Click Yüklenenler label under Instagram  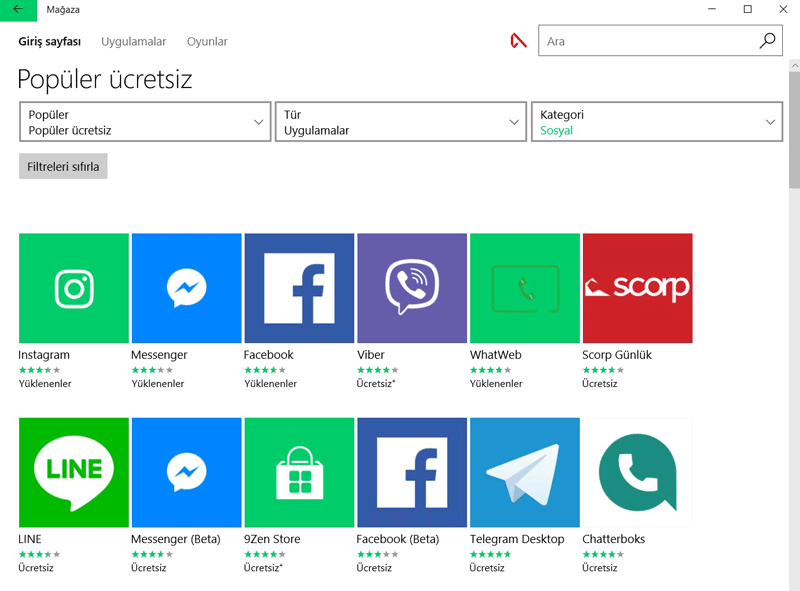tap(45, 383)
